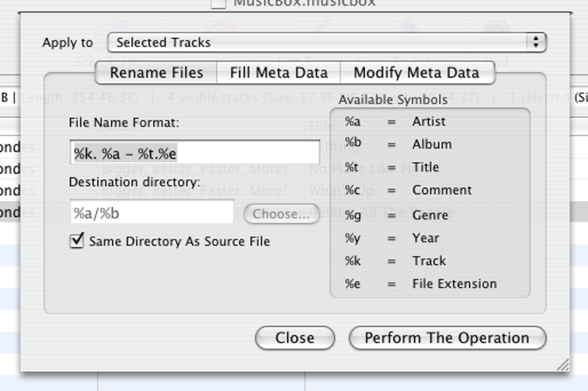Click the File Name Format text field
Screen dimensions: 588x391
[195, 153]
